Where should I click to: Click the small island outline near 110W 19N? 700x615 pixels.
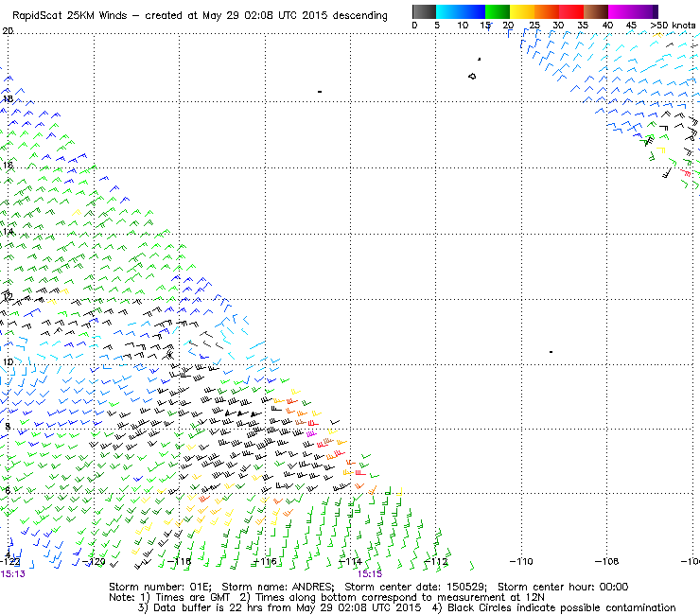point(472,77)
